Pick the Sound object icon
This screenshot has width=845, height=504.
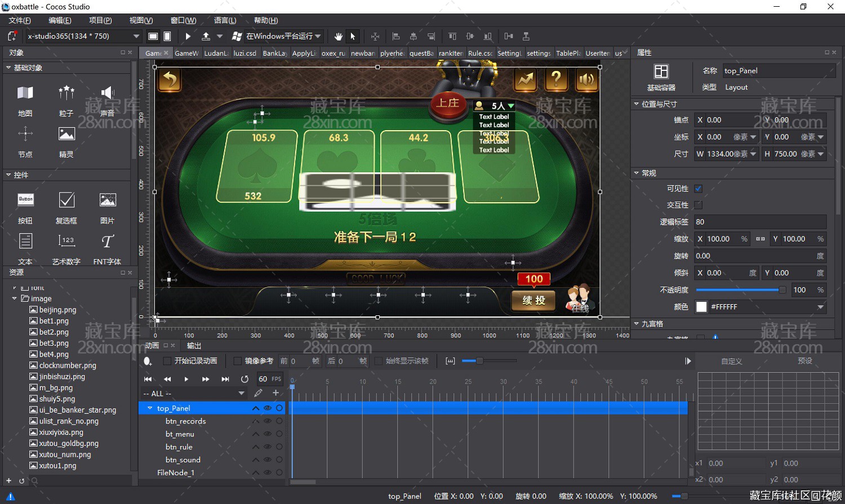pyautogui.click(x=108, y=93)
